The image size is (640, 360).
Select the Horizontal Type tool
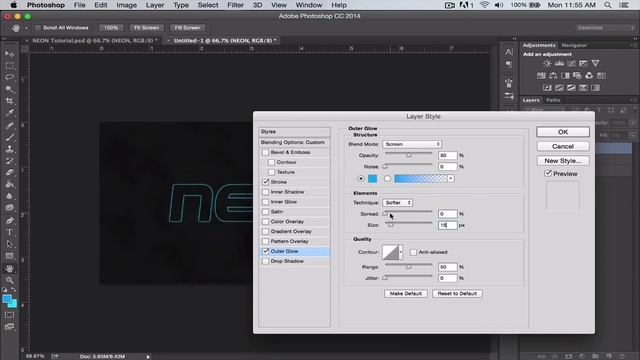pyautogui.click(x=9, y=232)
